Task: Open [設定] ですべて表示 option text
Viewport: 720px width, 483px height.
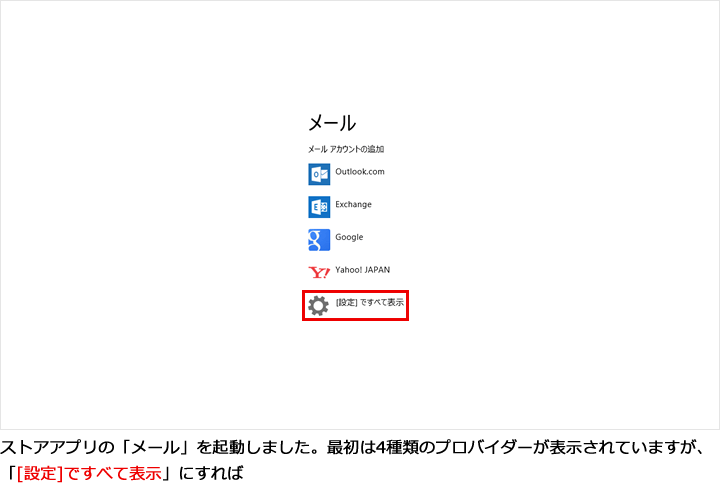Action: tap(370, 303)
